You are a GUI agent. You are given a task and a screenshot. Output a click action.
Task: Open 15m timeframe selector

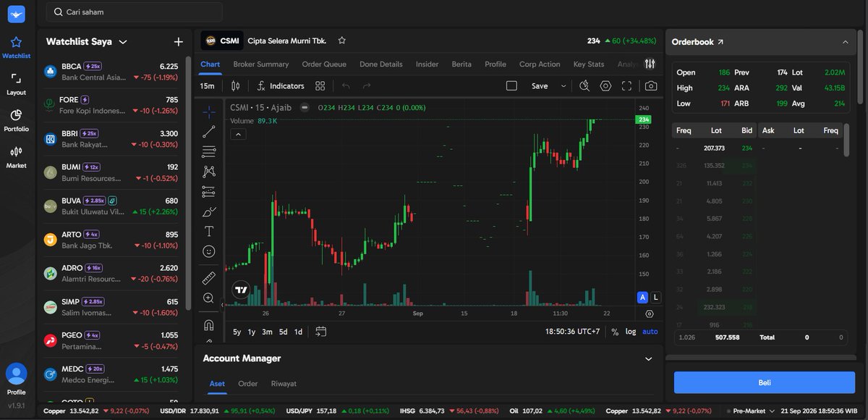tap(207, 85)
